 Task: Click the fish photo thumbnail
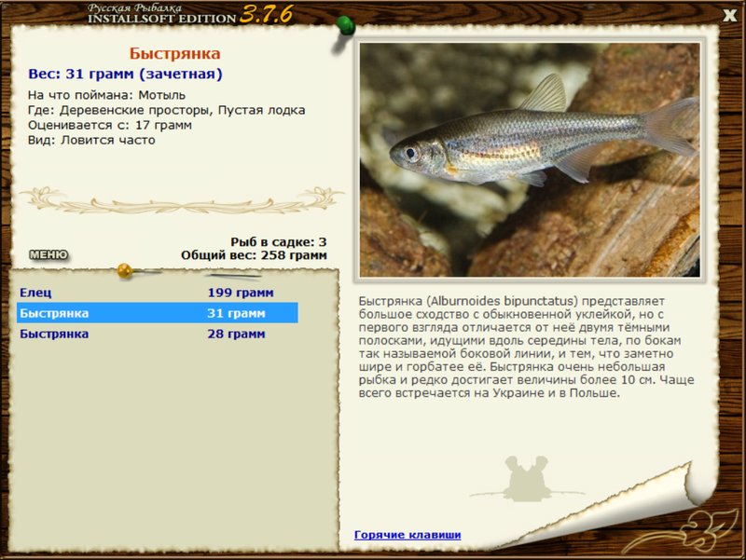click(x=530, y=159)
